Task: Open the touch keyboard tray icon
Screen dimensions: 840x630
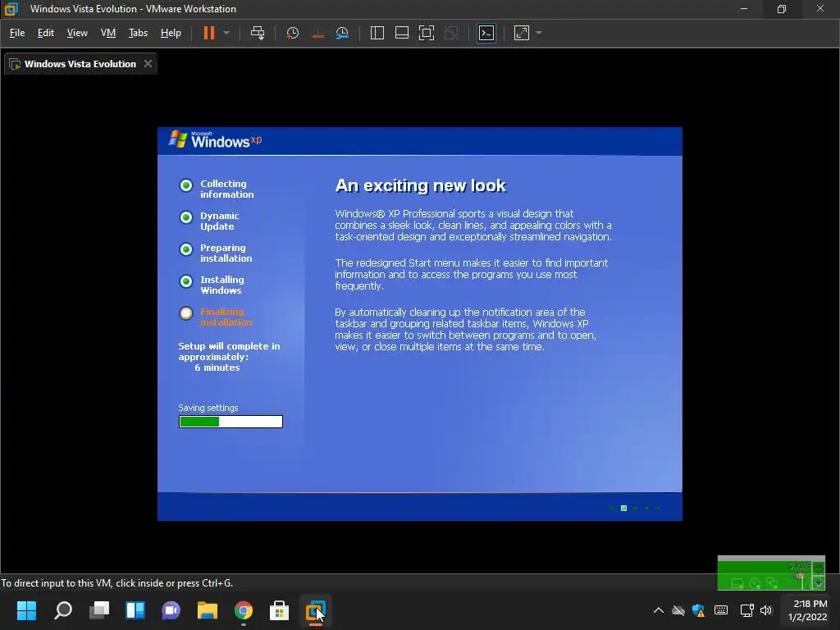Action: tap(721, 610)
